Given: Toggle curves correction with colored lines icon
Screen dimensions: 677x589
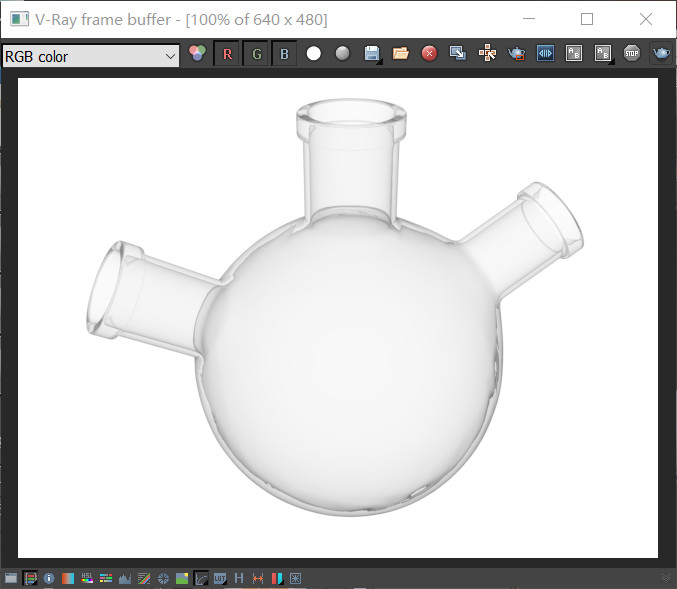Looking at the screenshot, I should tap(144, 578).
